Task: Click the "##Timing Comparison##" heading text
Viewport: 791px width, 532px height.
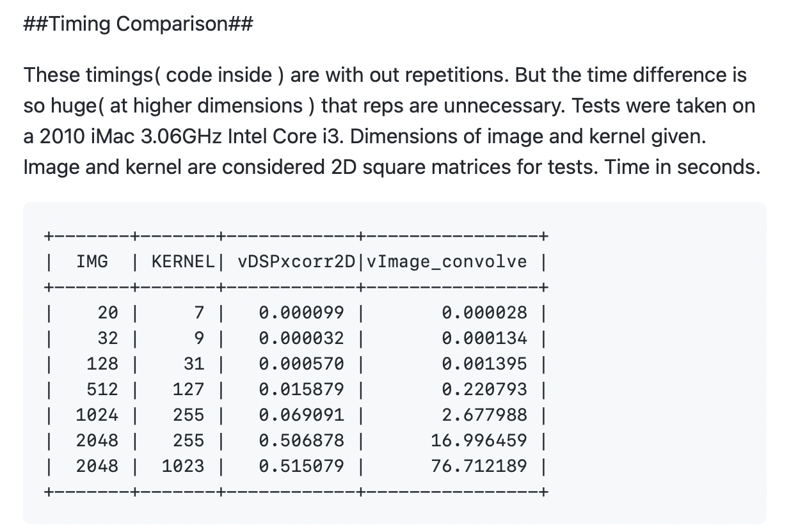Action: (138, 24)
